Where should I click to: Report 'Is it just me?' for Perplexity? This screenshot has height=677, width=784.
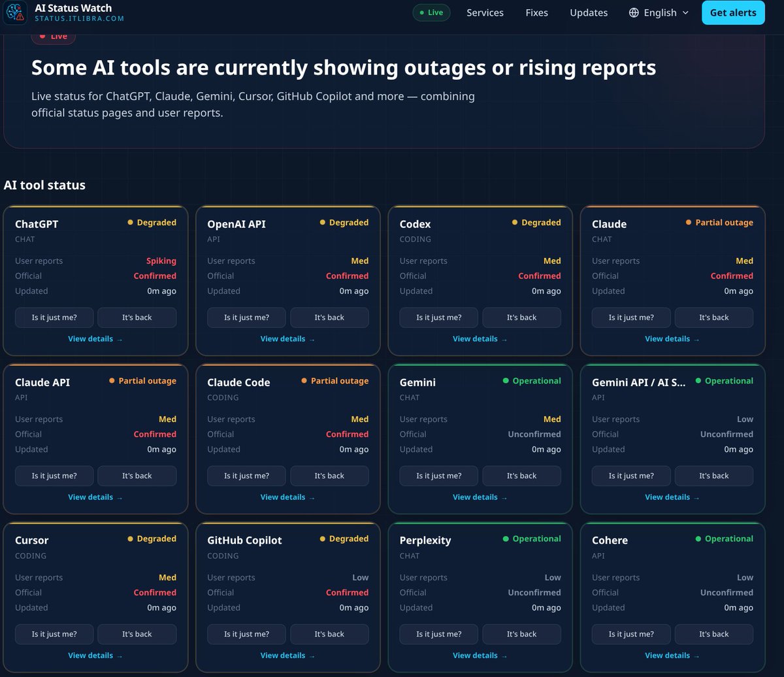(x=439, y=634)
